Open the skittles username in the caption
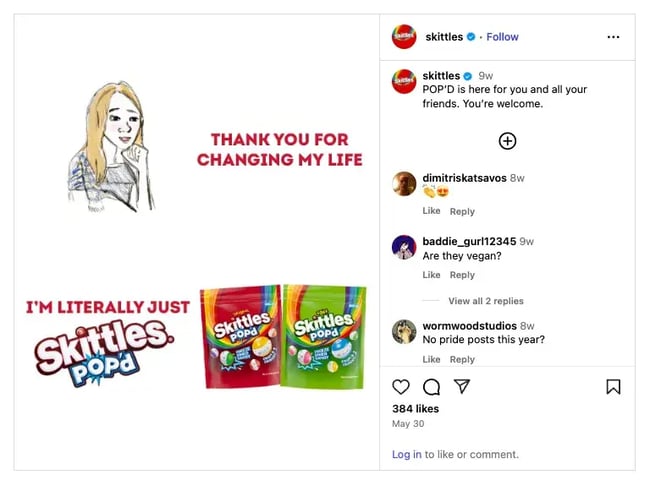 click(x=441, y=76)
